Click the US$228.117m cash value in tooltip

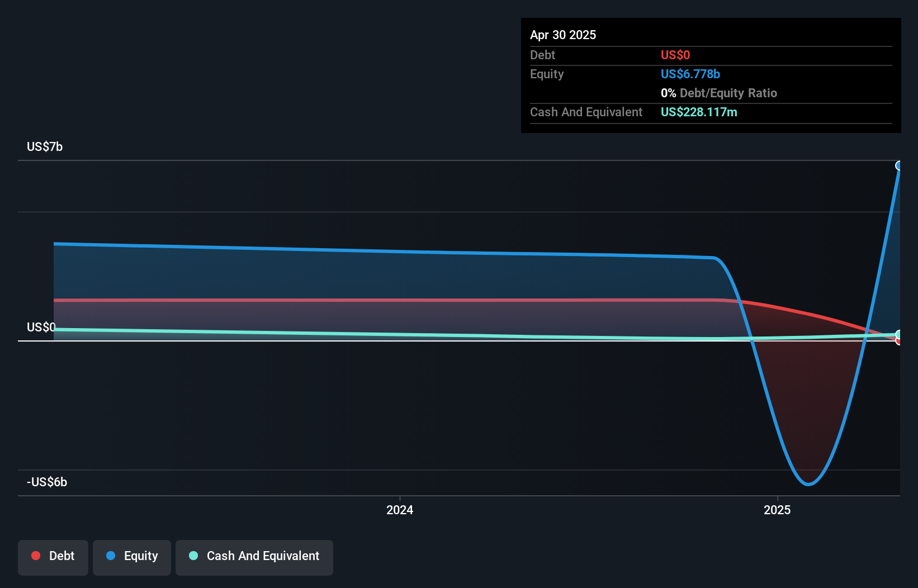pyautogui.click(x=699, y=112)
